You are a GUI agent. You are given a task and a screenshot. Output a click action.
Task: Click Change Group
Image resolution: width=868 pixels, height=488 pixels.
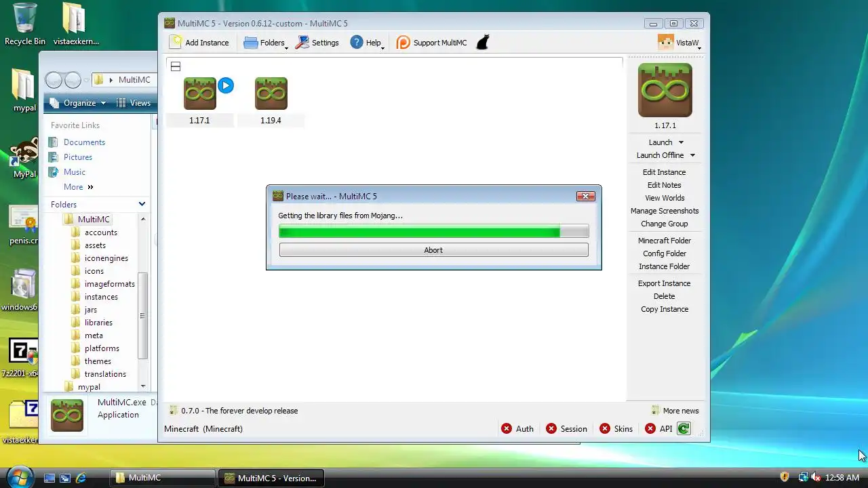(665, 224)
